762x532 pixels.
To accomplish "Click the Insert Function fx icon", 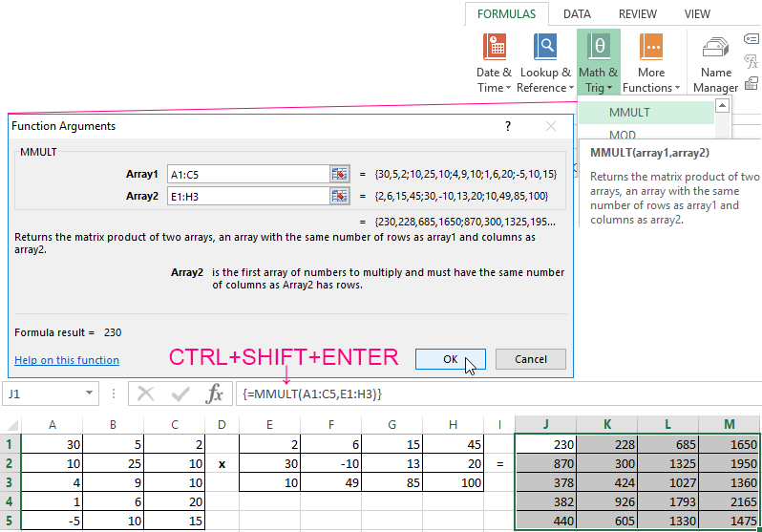I will coord(216,394).
